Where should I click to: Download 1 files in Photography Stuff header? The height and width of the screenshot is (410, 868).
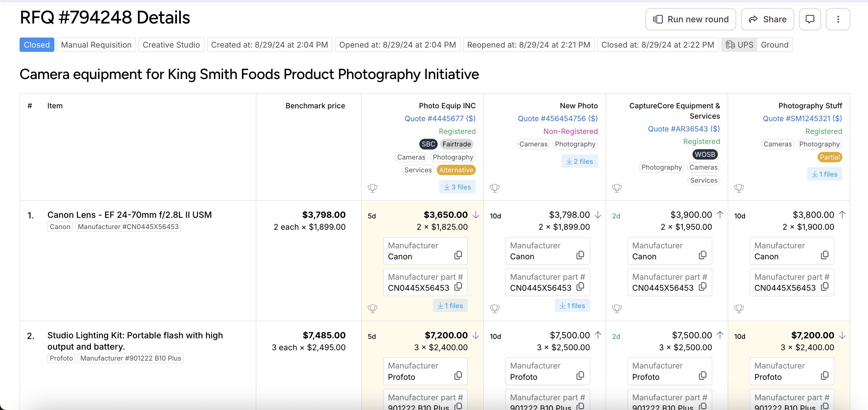coord(825,174)
